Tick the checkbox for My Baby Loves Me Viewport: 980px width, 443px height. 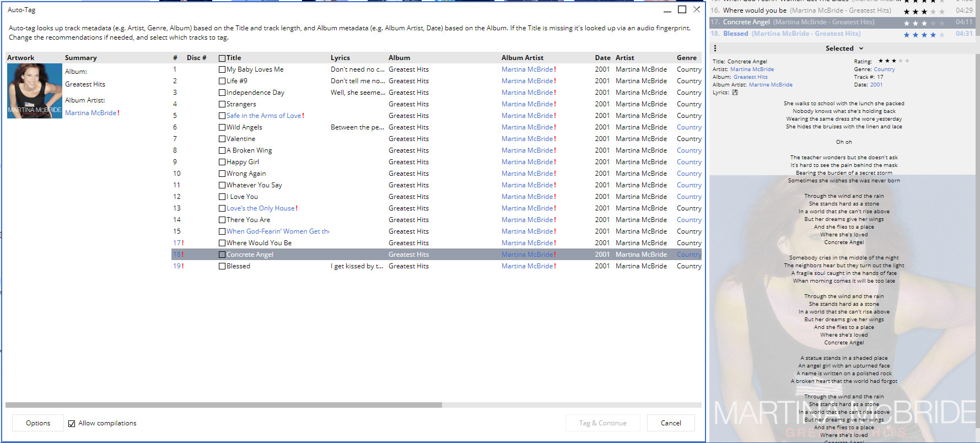tap(222, 69)
